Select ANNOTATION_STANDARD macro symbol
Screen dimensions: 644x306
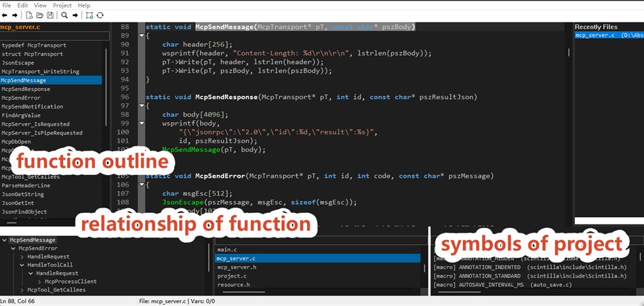click(530, 276)
